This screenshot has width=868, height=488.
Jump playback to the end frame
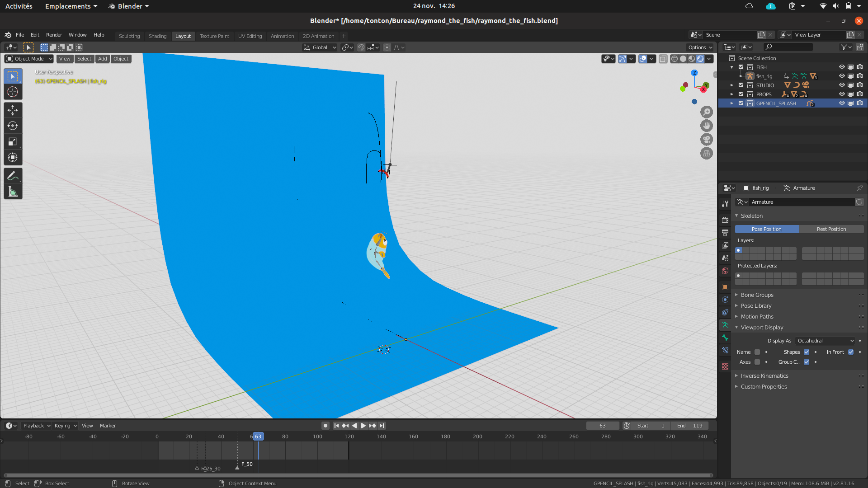[382, 425]
